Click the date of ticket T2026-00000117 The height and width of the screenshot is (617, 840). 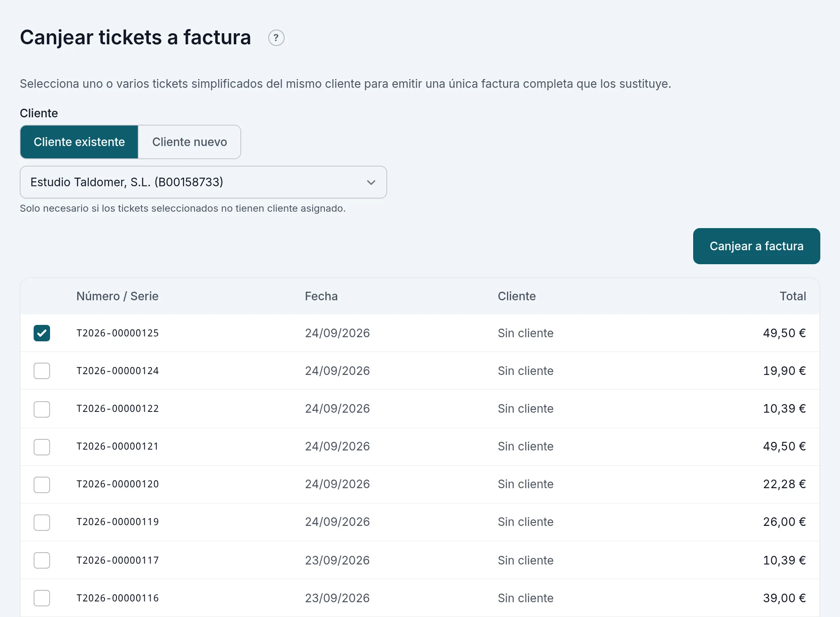point(337,560)
